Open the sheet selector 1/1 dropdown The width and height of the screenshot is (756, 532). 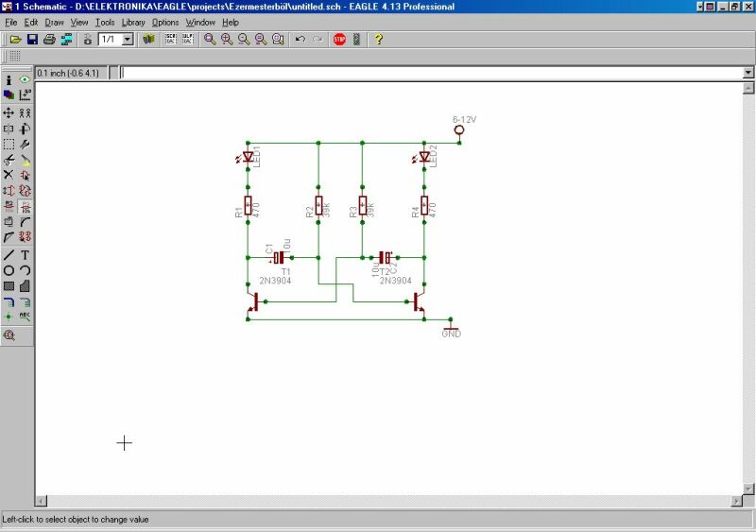click(x=128, y=40)
